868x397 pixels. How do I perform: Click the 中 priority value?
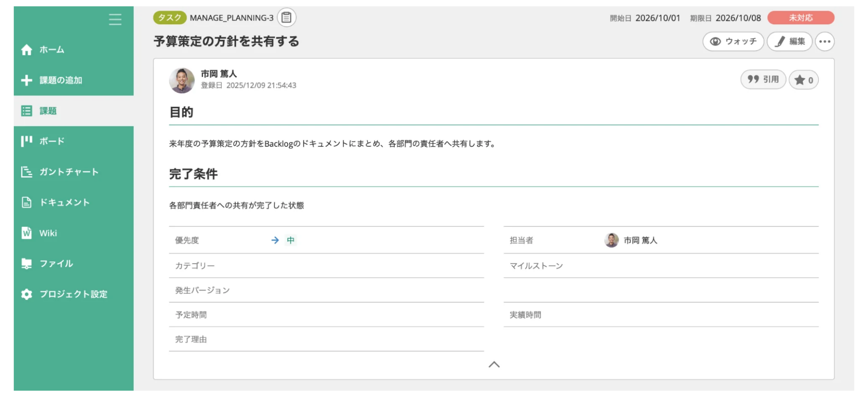tap(290, 240)
